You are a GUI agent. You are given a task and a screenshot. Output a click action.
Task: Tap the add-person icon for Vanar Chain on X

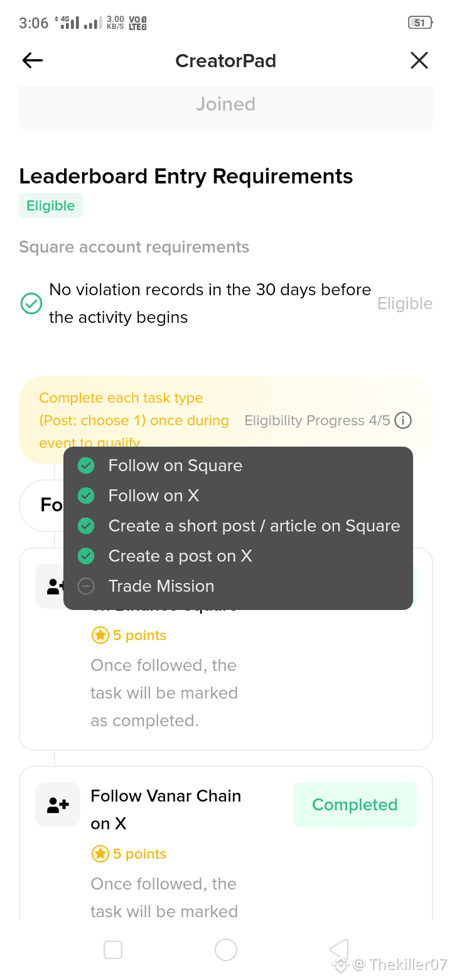[x=58, y=805]
